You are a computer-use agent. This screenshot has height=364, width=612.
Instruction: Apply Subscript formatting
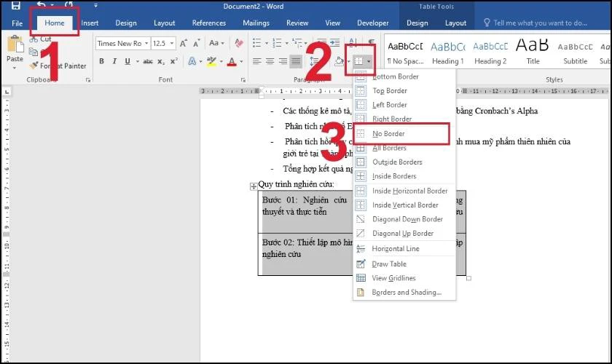(x=161, y=61)
